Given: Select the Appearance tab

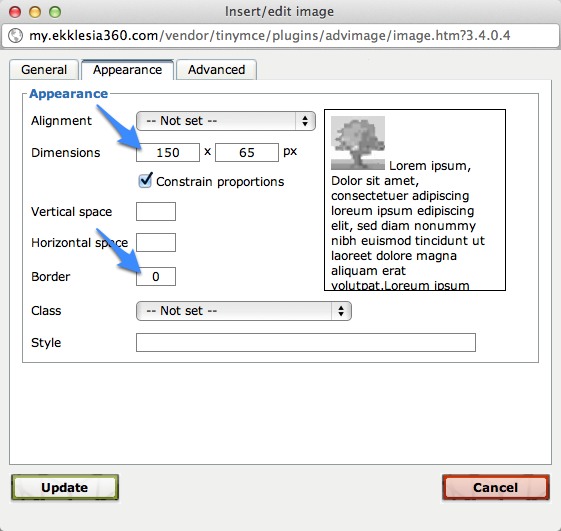Looking at the screenshot, I should [127, 69].
